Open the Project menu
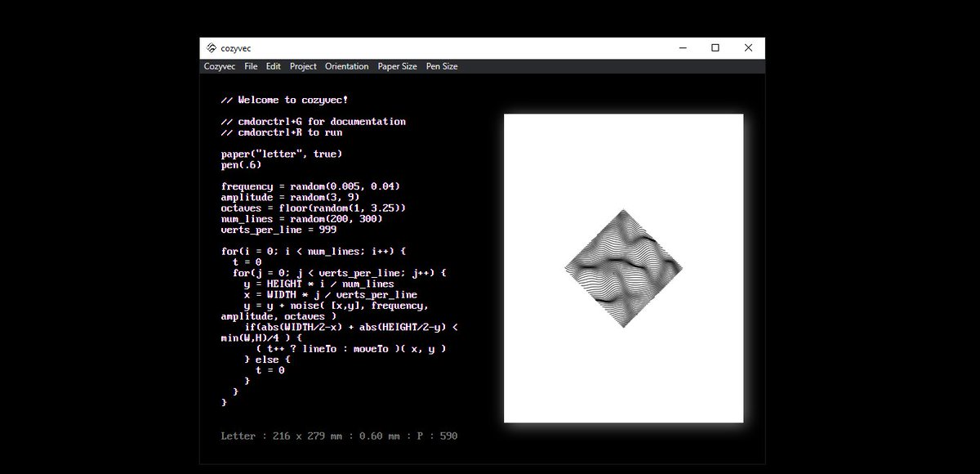The height and width of the screenshot is (474, 980). (303, 66)
